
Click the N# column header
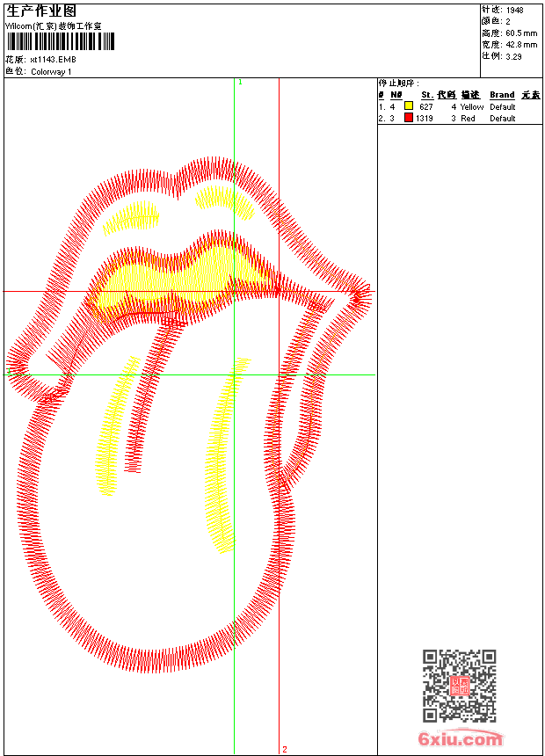[x=396, y=95]
